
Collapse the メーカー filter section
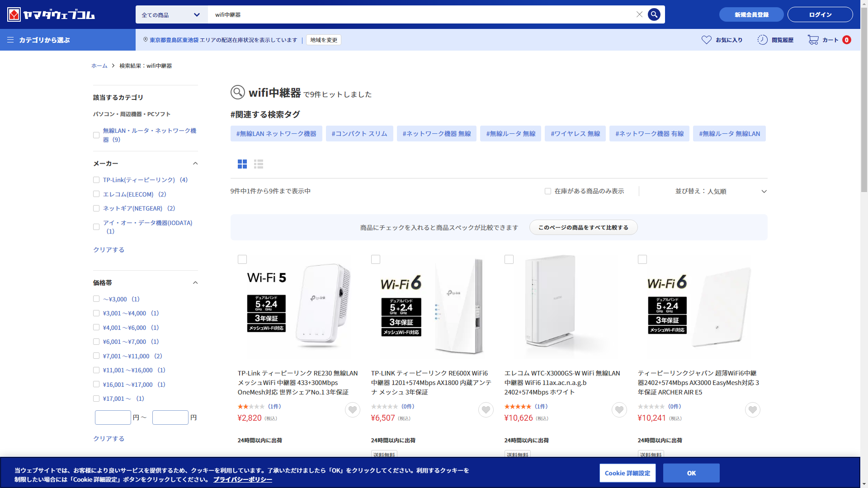coord(195,164)
